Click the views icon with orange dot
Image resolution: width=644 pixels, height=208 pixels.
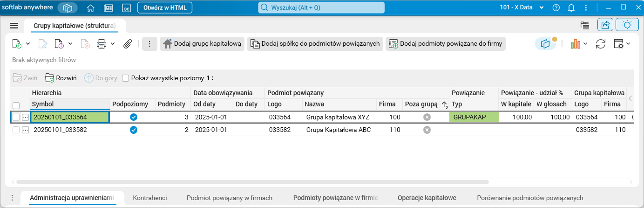tap(546, 43)
